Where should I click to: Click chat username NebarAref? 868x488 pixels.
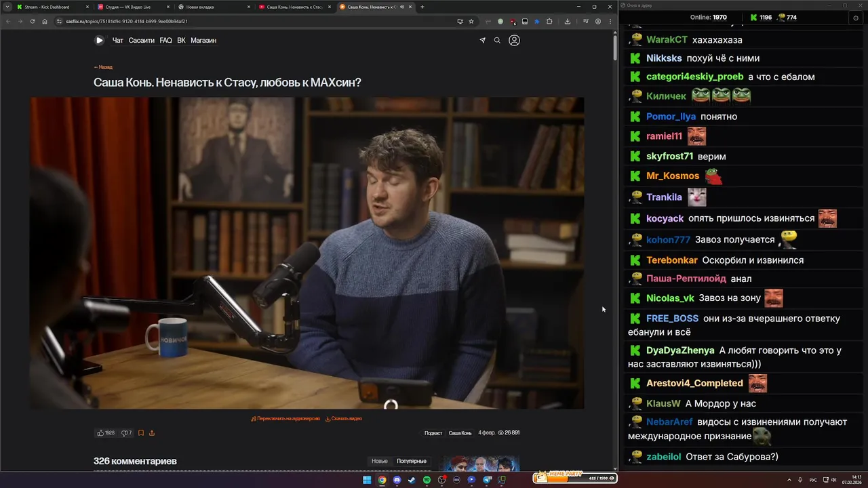click(669, 422)
